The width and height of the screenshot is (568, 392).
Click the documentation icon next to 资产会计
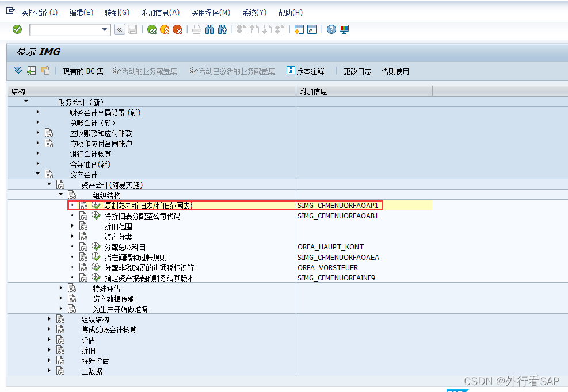click(49, 174)
